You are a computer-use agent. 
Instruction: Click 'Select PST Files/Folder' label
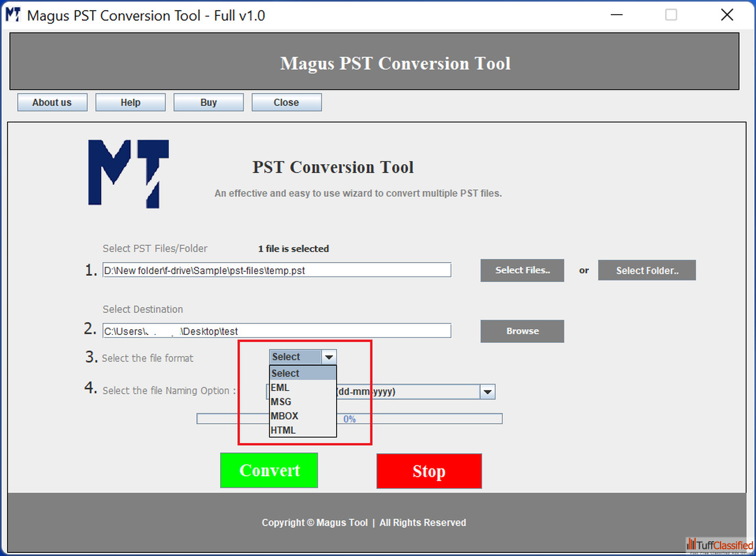pos(155,249)
